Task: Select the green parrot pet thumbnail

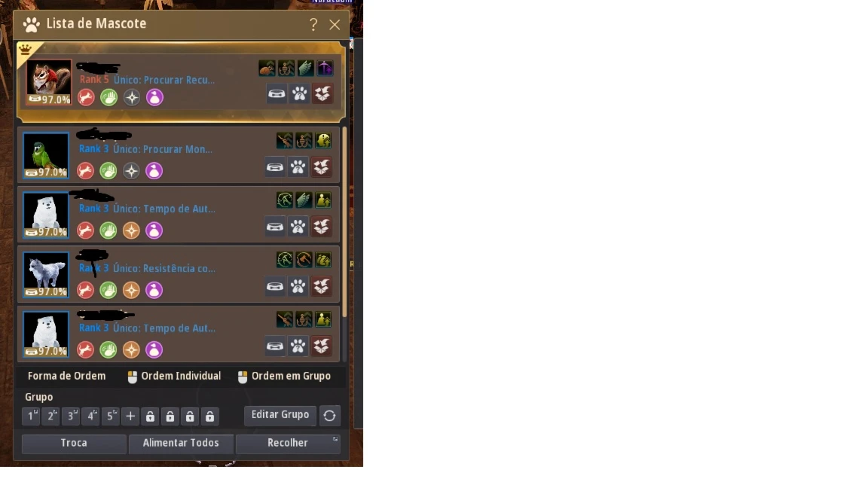Action: 46,155
